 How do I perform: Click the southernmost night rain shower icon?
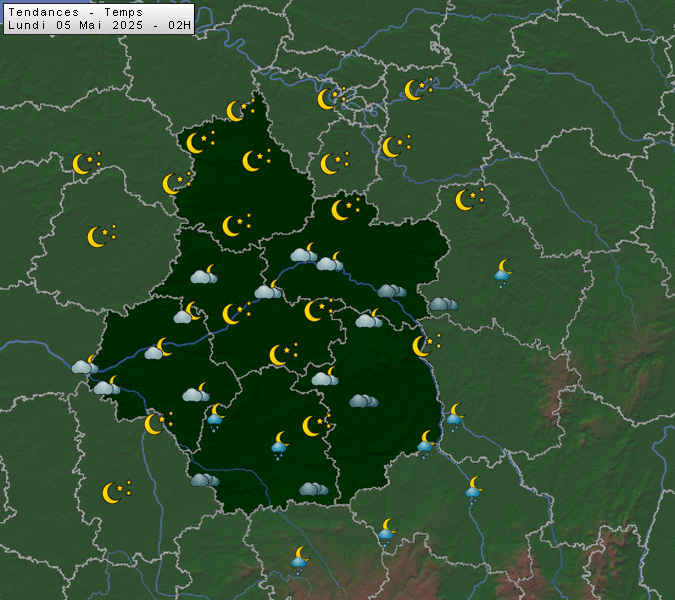pos(300,561)
